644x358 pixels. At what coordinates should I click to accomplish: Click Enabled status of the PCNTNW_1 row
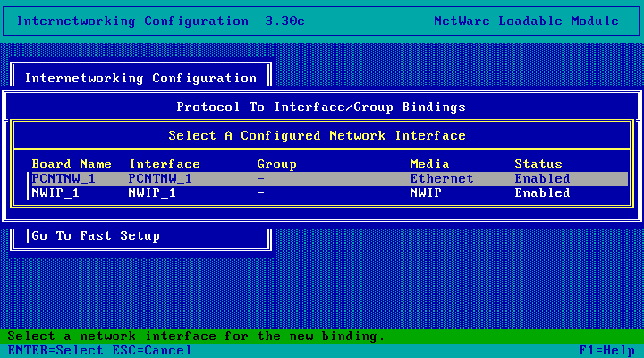pyautogui.click(x=542, y=179)
